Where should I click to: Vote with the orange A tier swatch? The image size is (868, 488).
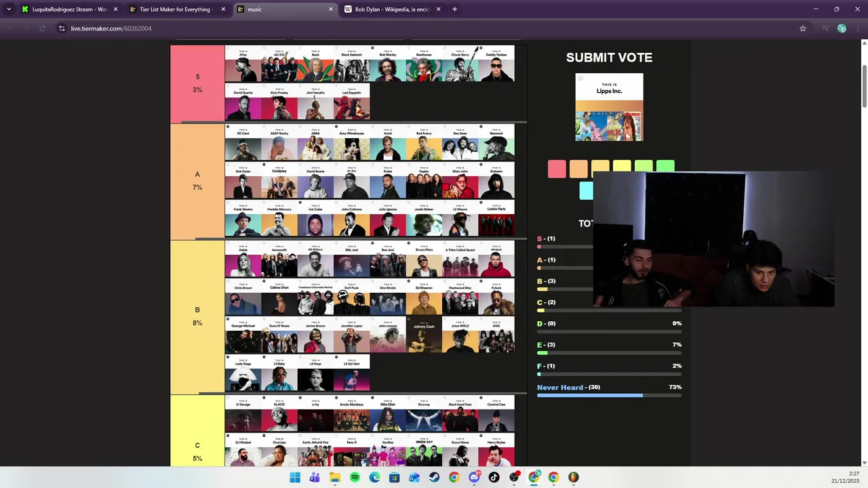point(578,169)
